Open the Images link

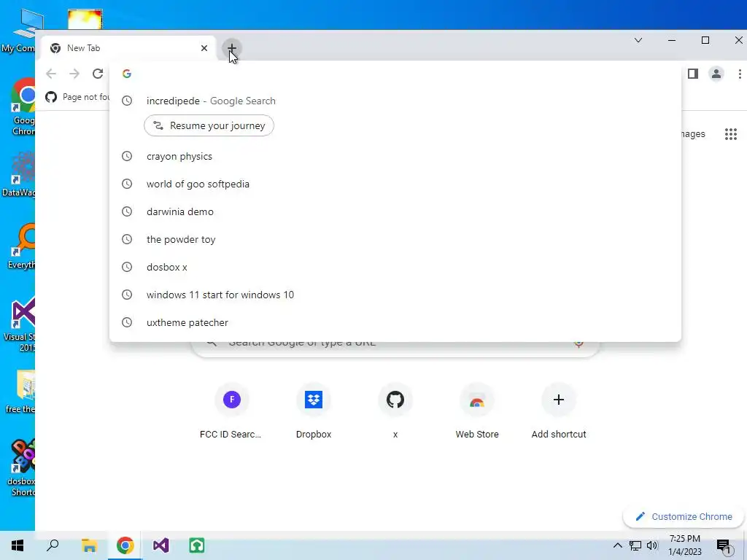coord(693,134)
